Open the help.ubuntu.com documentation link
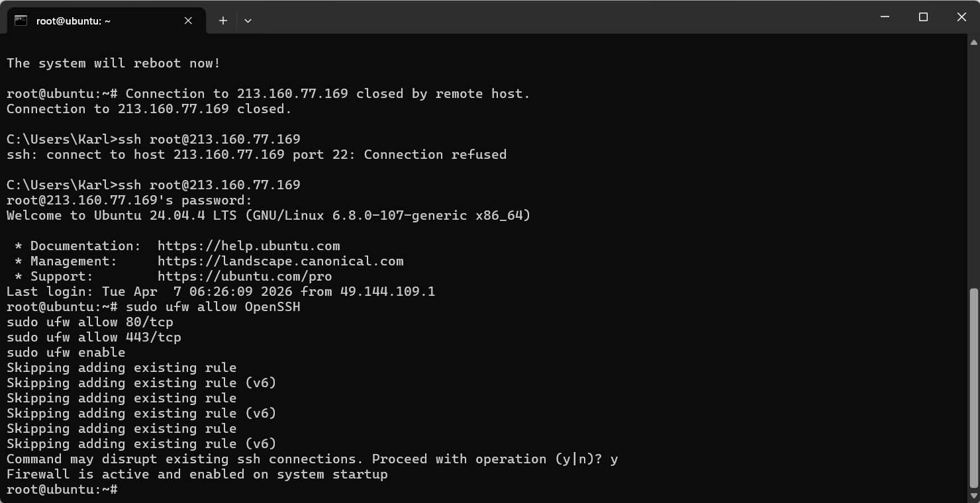The height and width of the screenshot is (503, 980). point(248,246)
